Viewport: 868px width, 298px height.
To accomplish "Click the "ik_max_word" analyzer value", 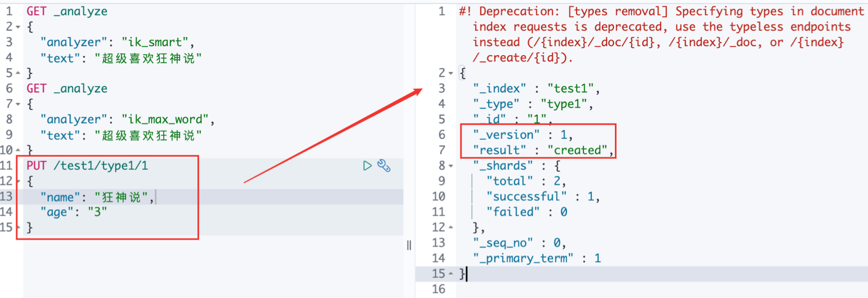I will 165,119.
